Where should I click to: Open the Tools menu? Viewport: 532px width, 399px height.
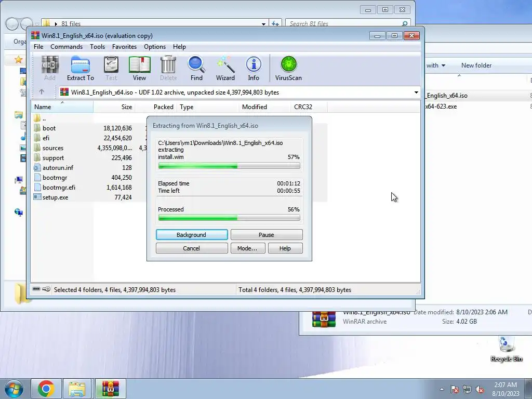[x=97, y=47]
